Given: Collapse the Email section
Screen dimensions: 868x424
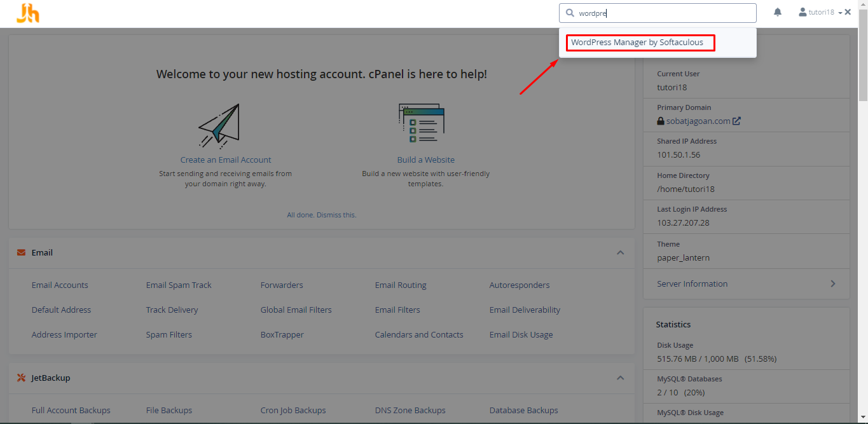Looking at the screenshot, I should pyautogui.click(x=620, y=253).
